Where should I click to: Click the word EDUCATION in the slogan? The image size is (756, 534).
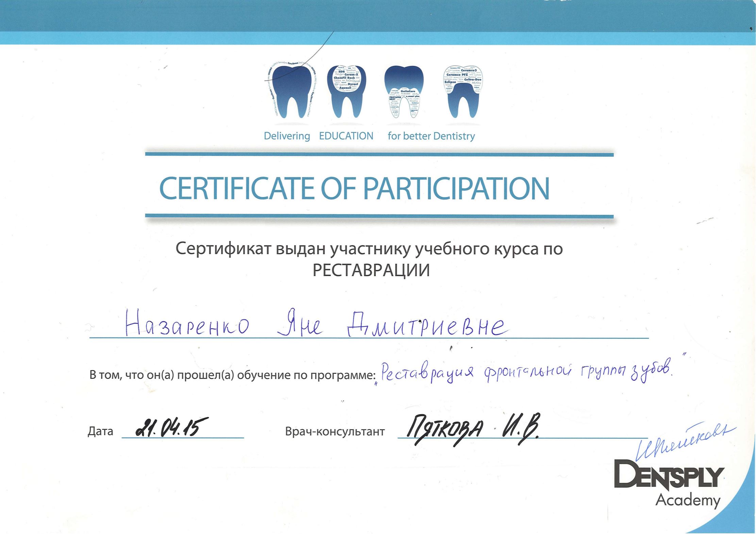346,136
